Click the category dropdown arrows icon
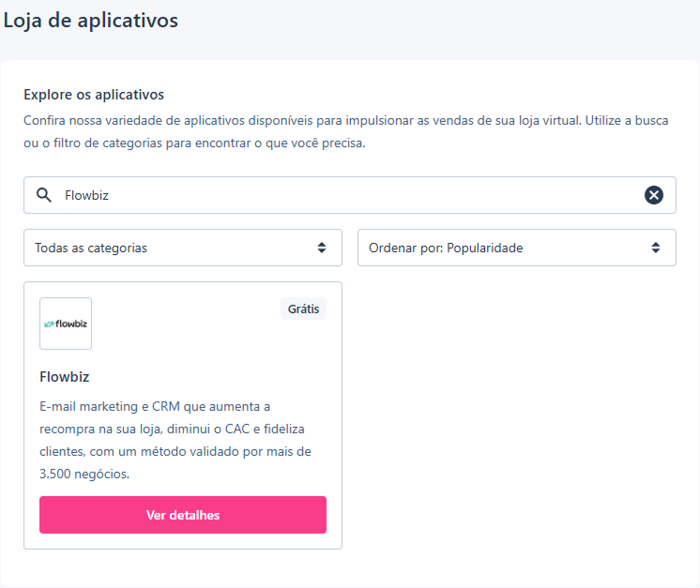Viewport: 700px width, 588px height. click(x=322, y=248)
